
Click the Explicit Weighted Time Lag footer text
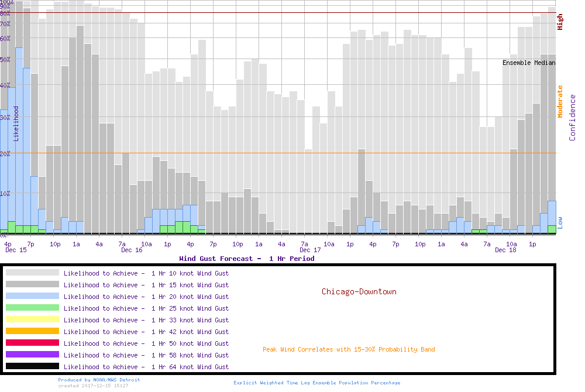tap(316, 383)
